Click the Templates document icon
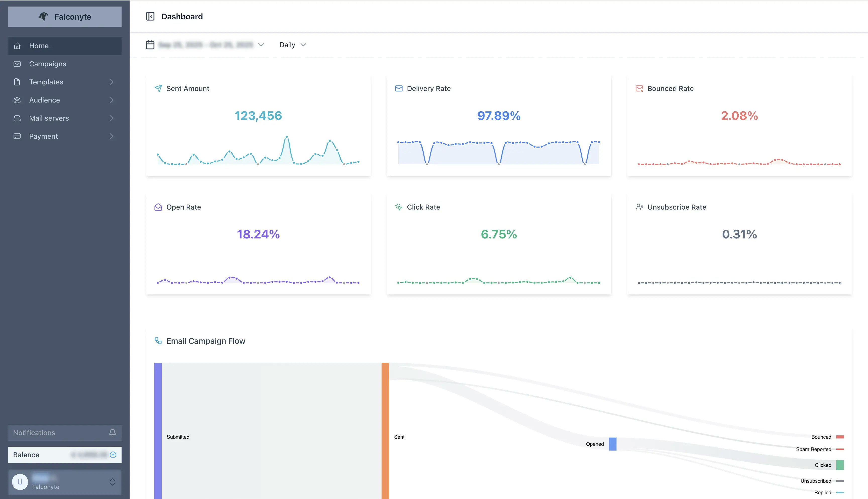The image size is (868, 499). point(17,82)
